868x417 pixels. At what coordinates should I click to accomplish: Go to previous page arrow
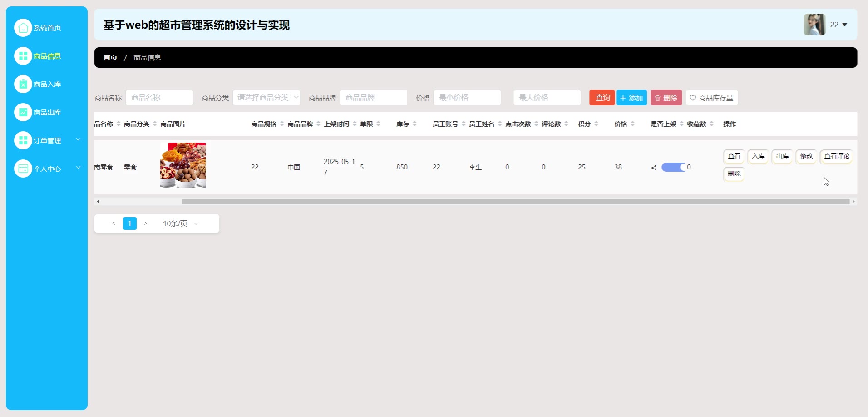click(113, 223)
